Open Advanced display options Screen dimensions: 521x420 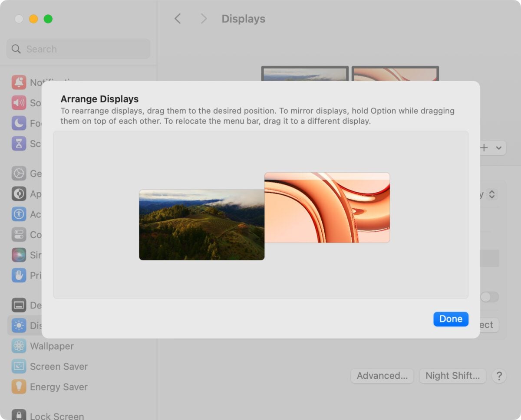point(382,376)
